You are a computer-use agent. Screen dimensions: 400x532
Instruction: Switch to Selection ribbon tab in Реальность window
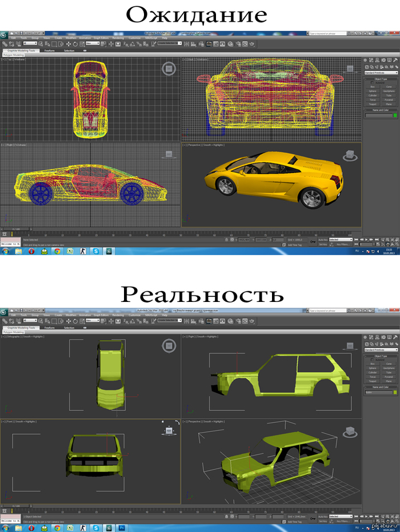69,328
